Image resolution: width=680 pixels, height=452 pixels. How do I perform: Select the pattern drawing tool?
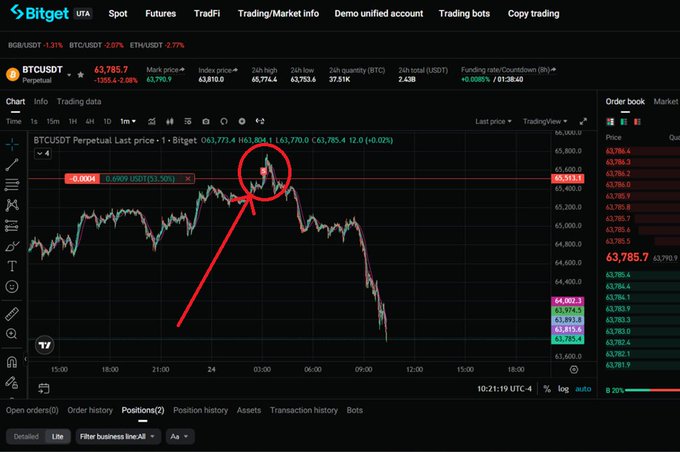click(x=12, y=205)
